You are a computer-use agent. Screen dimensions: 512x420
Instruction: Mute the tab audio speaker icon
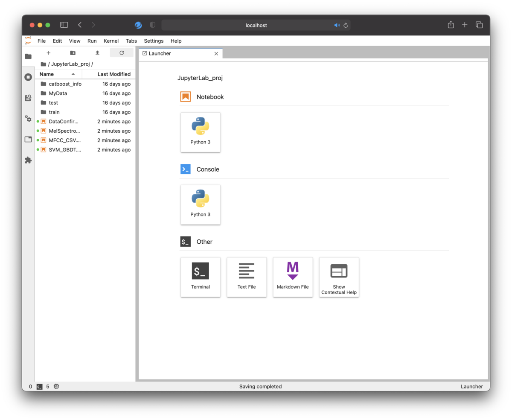[x=337, y=25]
